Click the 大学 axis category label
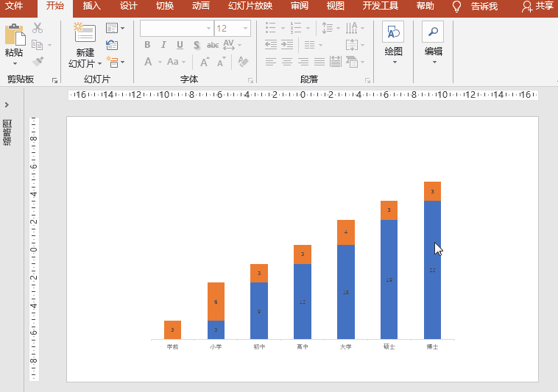This screenshot has width=558, height=392. pos(346,346)
